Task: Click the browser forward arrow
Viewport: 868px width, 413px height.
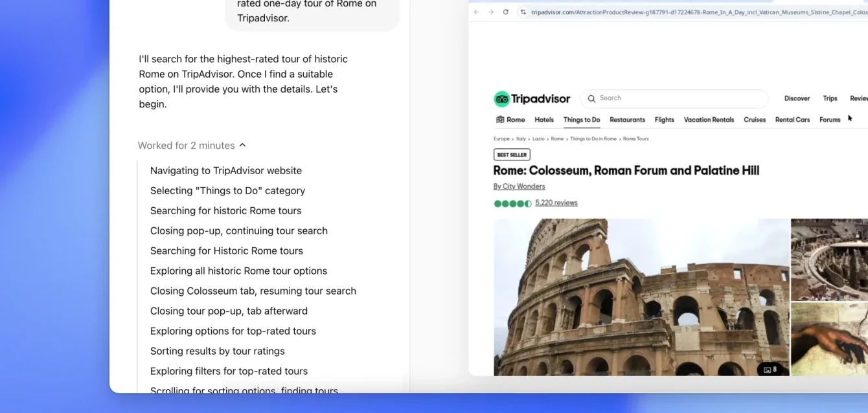Action: (x=490, y=12)
